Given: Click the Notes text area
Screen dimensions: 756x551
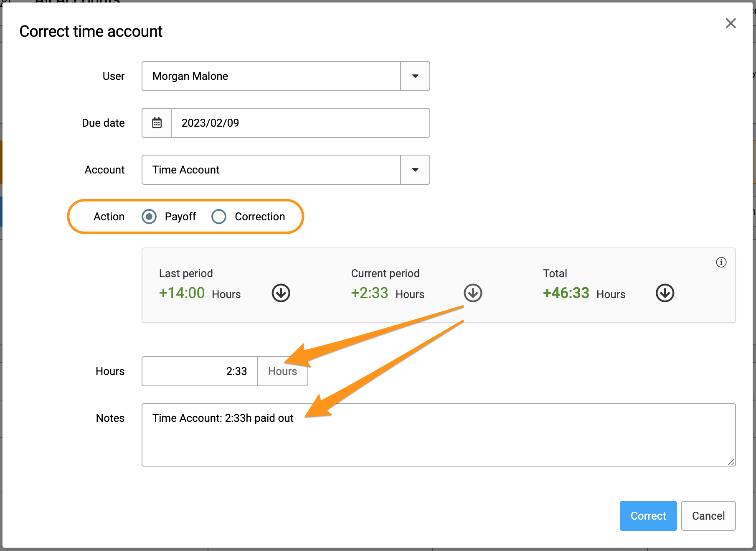Looking at the screenshot, I should 439,435.
